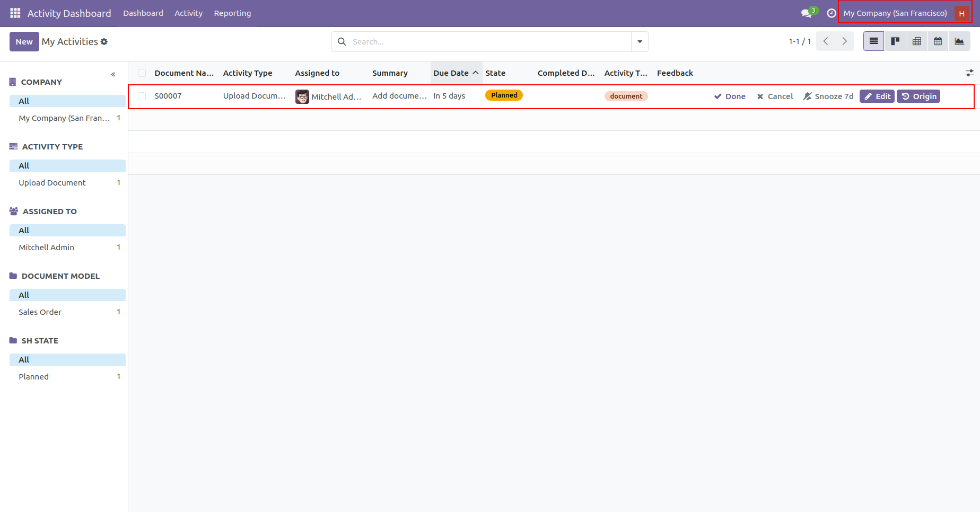Open company switcher My Company (San Francisco)

click(x=895, y=13)
